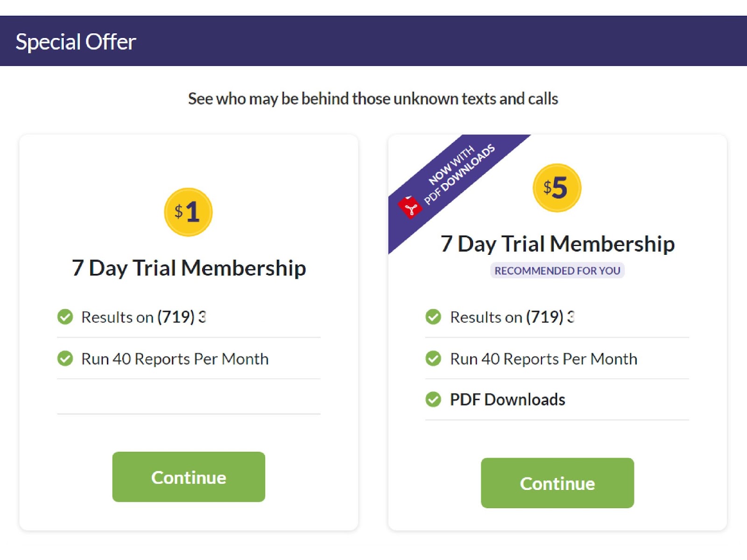747x560 pixels.
Task: Click the unknown texts and calls tagline
Action: point(373,98)
